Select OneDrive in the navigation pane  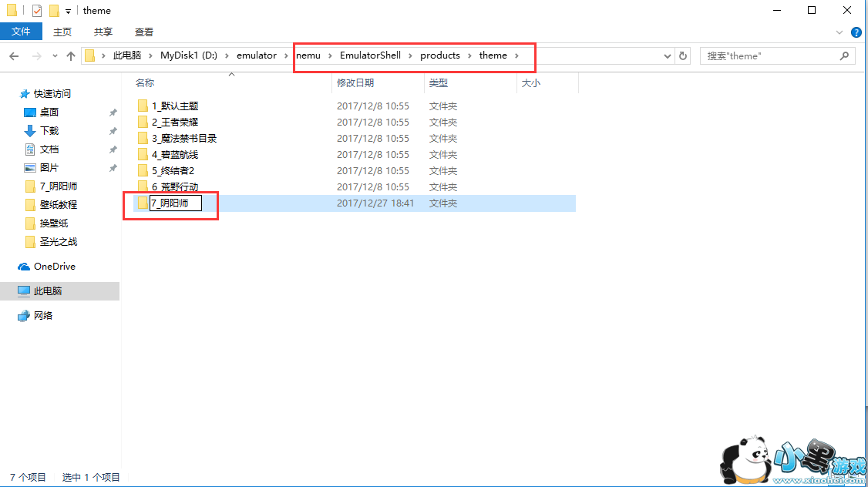point(54,266)
